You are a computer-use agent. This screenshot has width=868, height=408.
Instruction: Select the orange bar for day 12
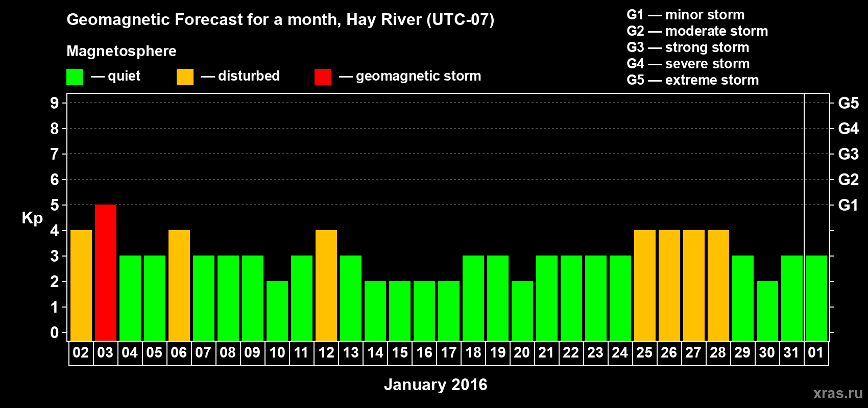tap(326, 286)
